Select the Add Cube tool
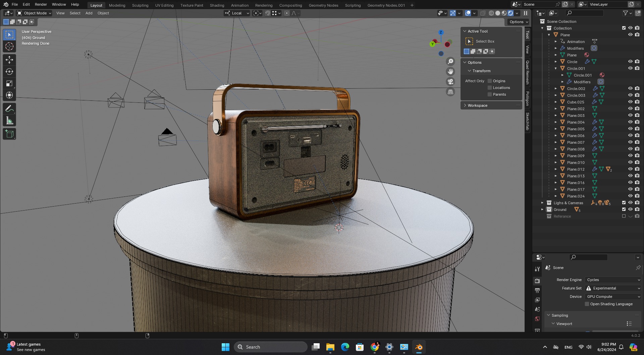Screen dimensions: 644x355 pyautogui.click(x=9, y=134)
